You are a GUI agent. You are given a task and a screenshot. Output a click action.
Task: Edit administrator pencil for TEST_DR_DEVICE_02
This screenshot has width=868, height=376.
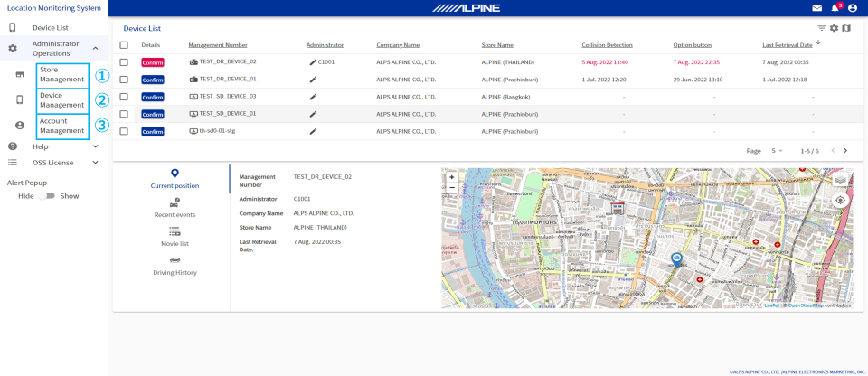pos(313,62)
